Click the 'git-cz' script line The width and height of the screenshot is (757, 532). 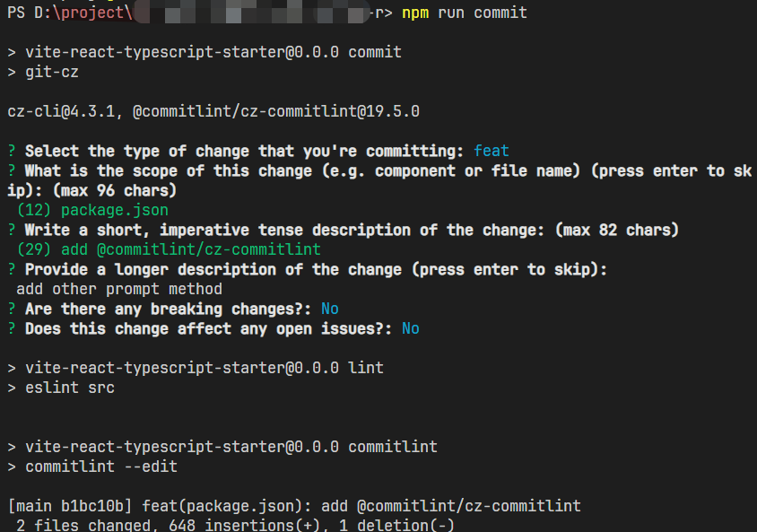point(52,73)
